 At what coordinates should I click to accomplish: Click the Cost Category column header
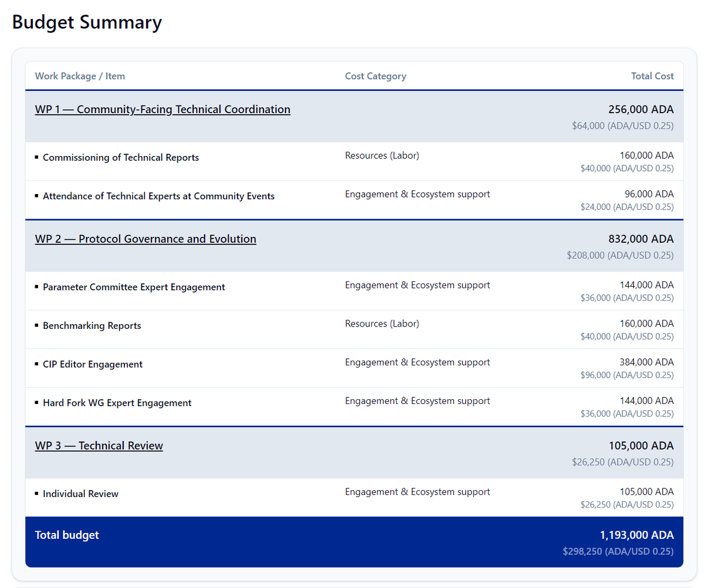[375, 76]
